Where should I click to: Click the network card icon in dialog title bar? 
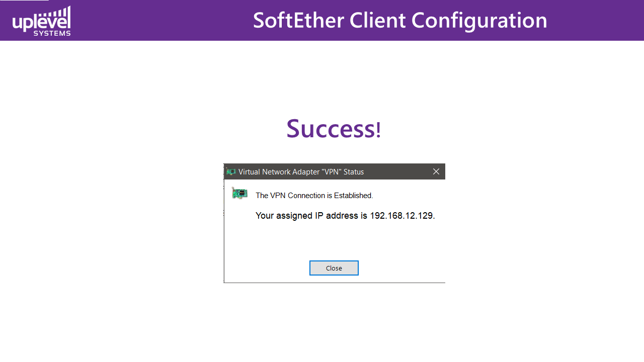tap(231, 172)
